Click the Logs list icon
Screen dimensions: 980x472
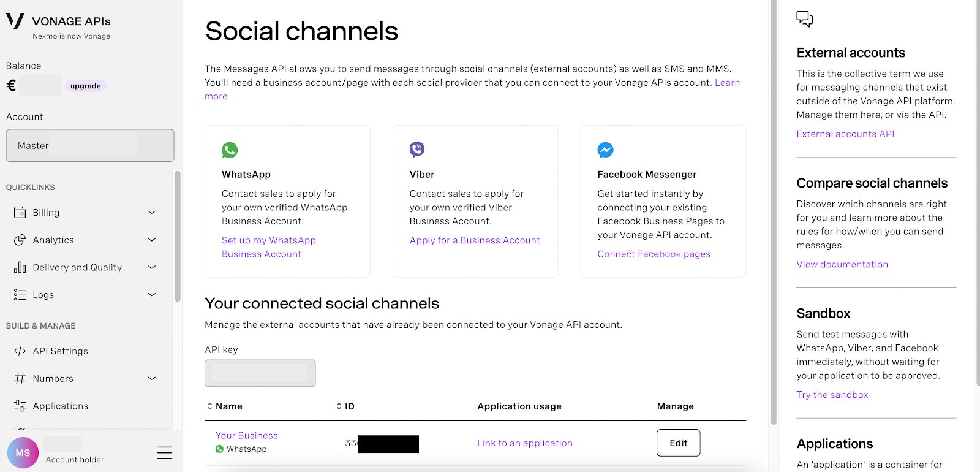tap(20, 295)
